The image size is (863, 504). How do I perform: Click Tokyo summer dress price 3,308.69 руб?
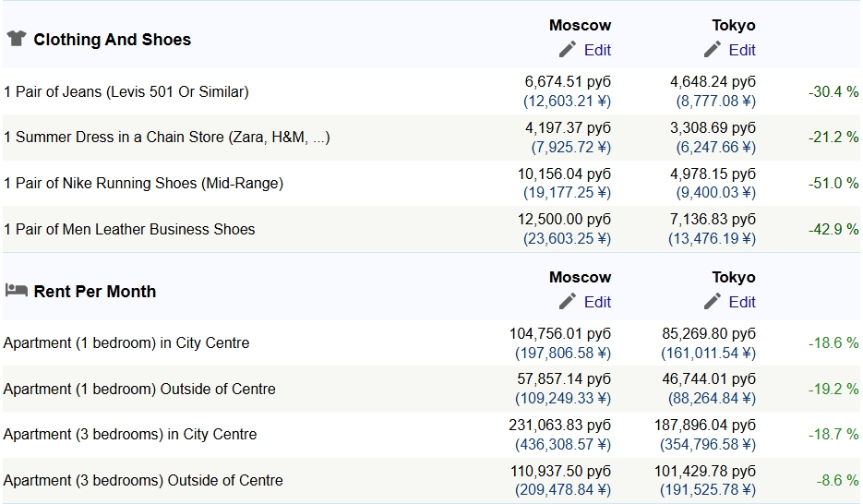click(713, 128)
